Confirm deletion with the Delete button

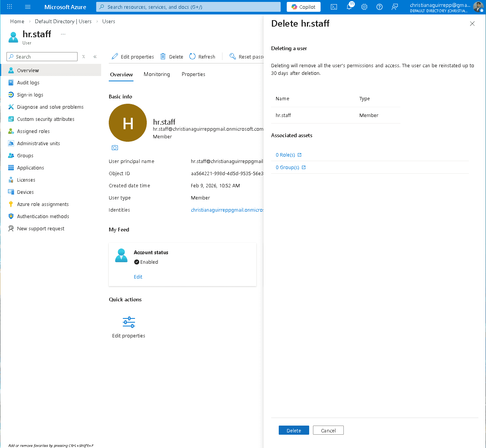[x=294, y=430]
